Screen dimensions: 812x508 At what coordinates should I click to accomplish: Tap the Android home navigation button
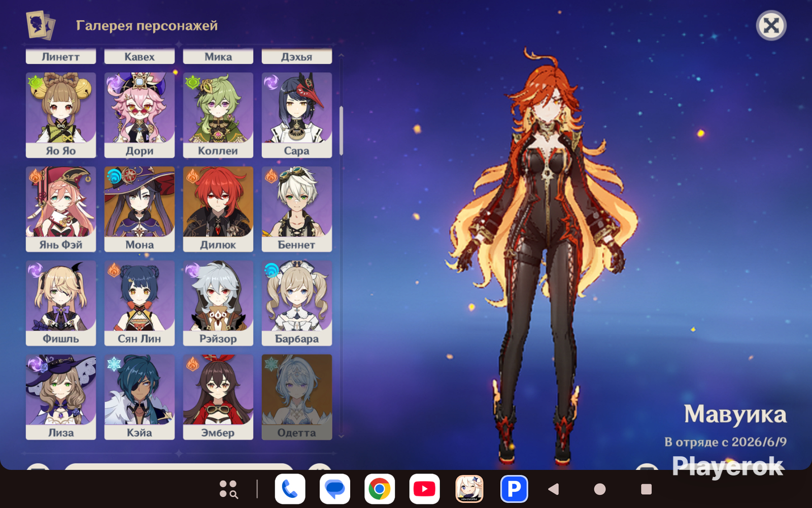pos(600,489)
